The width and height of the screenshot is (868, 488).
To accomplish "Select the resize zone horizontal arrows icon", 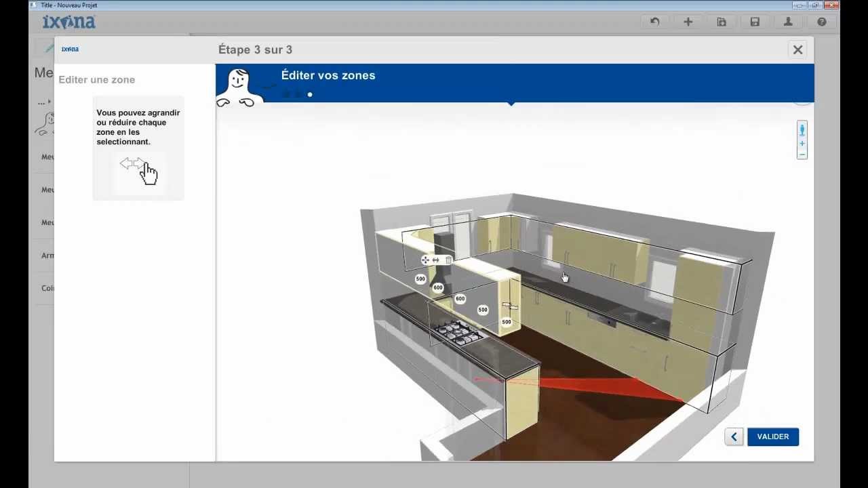I will 436,260.
